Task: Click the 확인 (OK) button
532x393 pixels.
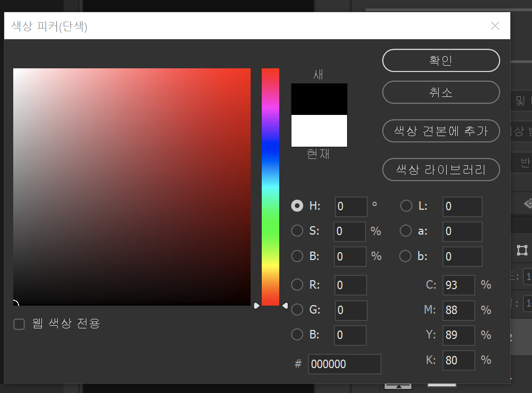Action: [x=441, y=60]
